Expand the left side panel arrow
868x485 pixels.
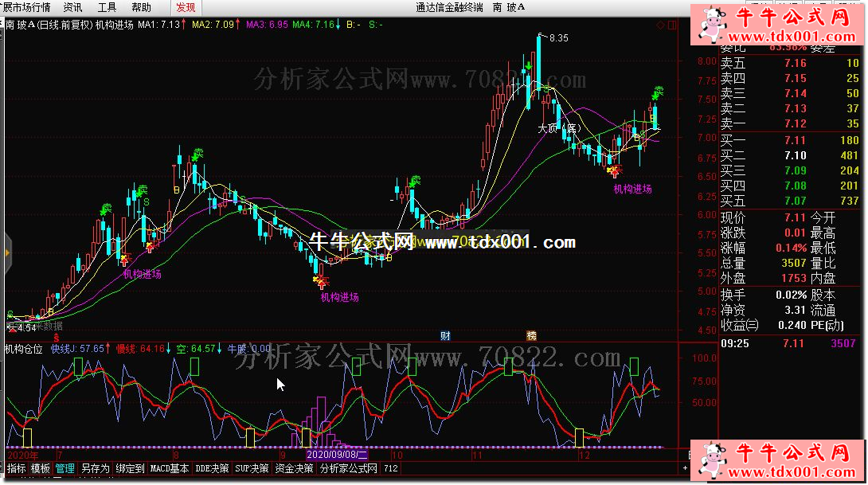tap(7, 253)
